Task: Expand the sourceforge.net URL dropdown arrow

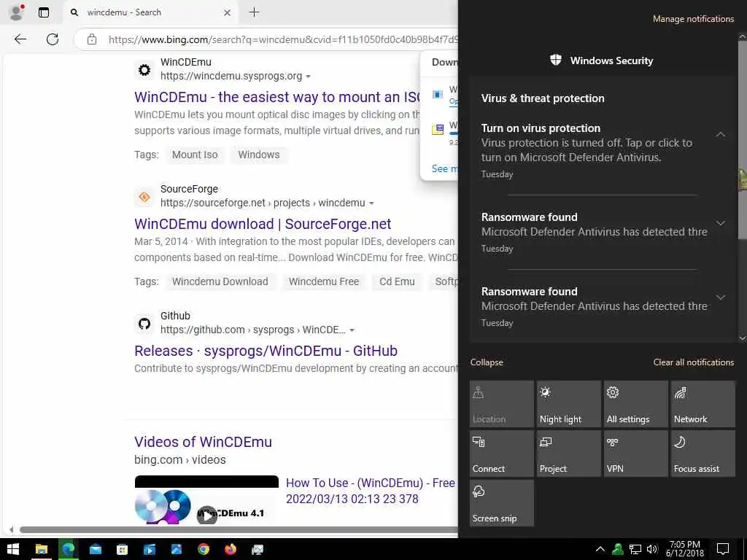Action: [x=371, y=203]
